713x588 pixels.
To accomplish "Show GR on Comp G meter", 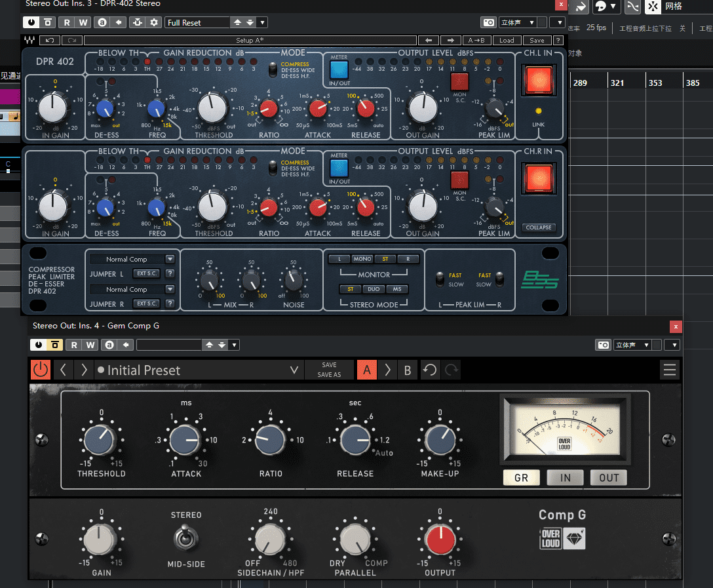I will click(521, 477).
